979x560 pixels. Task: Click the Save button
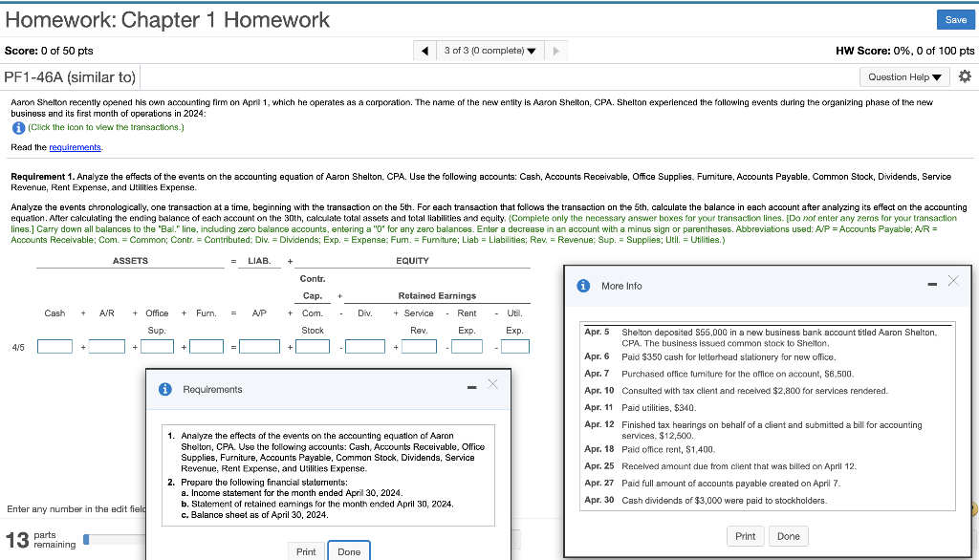[955, 20]
